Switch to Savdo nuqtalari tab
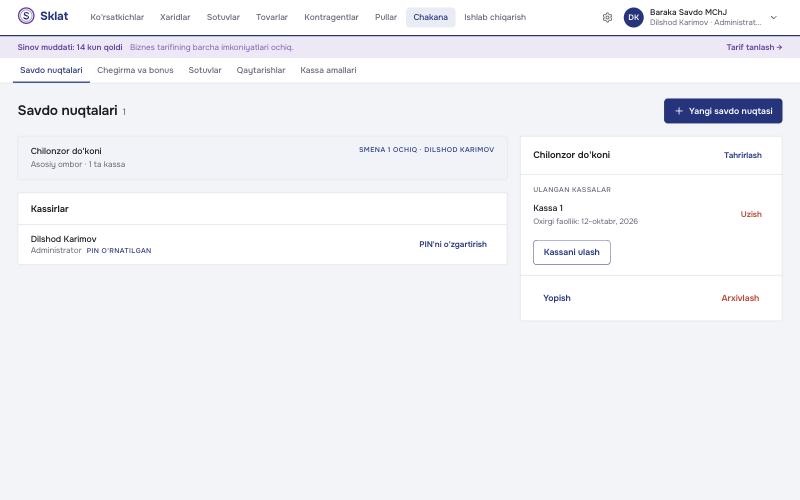 click(51, 70)
